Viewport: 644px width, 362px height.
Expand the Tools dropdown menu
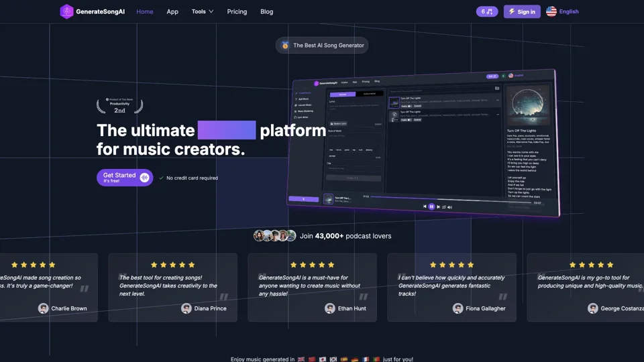203,11
